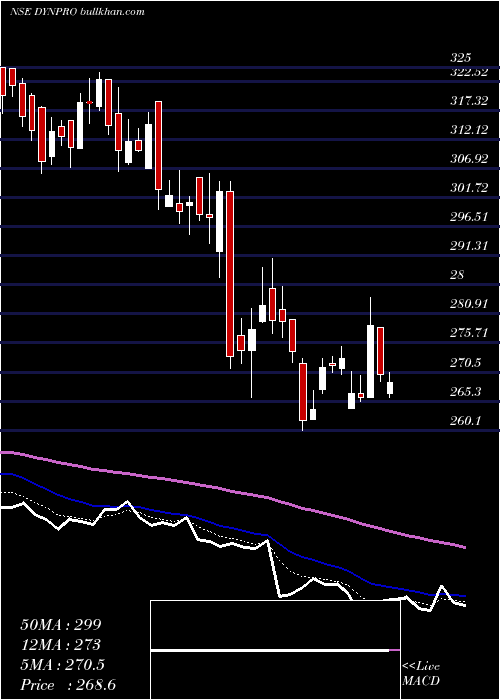Click the 301.72 price level label

[469, 188]
